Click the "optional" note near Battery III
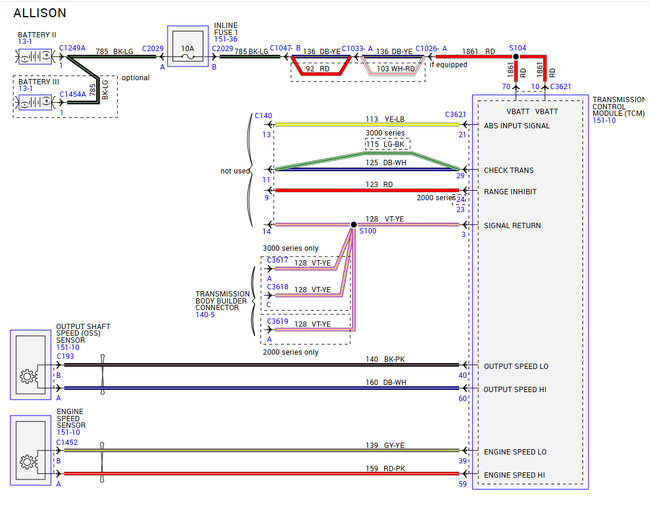 click(136, 78)
